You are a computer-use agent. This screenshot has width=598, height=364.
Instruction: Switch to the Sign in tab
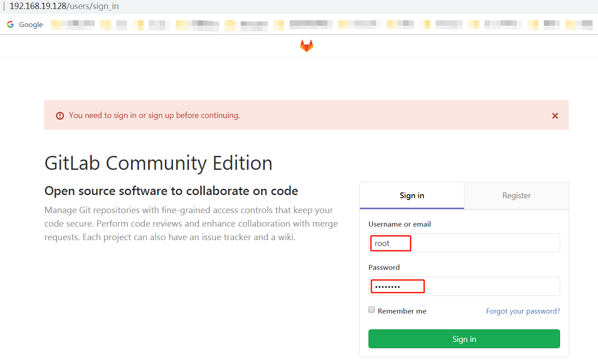(412, 196)
